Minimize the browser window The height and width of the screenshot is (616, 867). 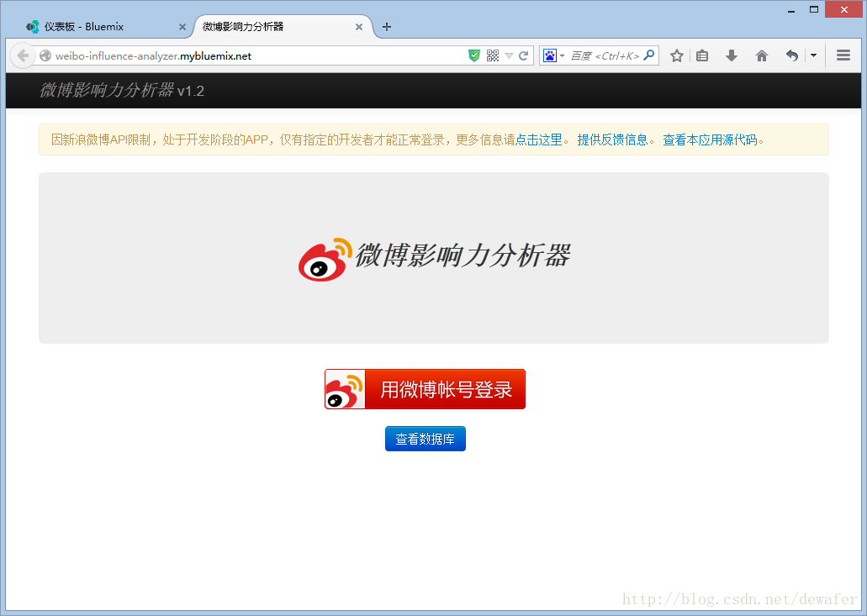point(791,10)
